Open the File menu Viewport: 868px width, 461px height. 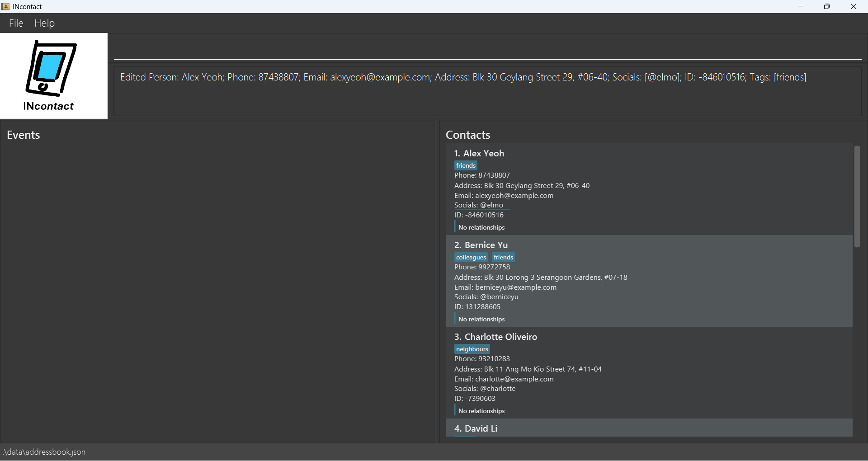pos(16,23)
